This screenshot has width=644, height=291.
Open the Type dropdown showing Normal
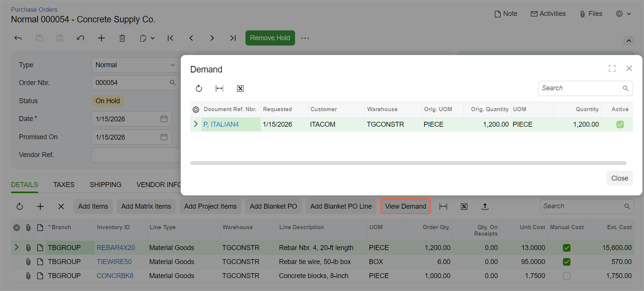coord(136,65)
